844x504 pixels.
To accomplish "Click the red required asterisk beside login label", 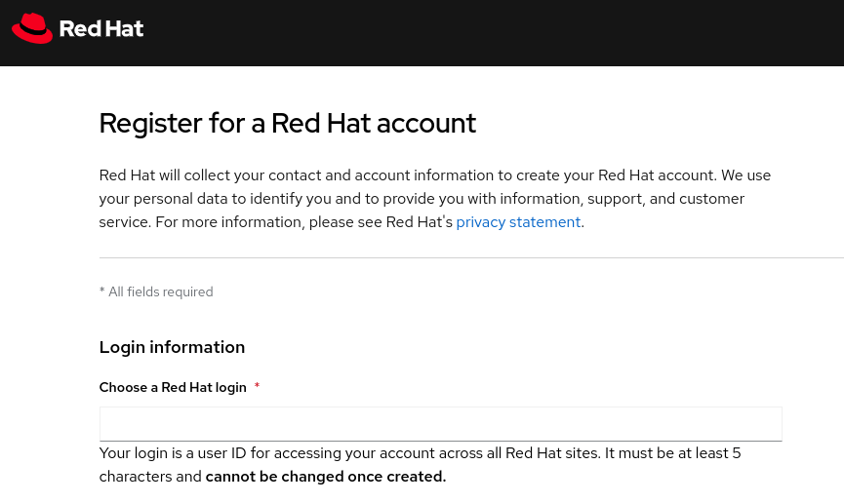I will pyautogui.click(x=257, y=387).
